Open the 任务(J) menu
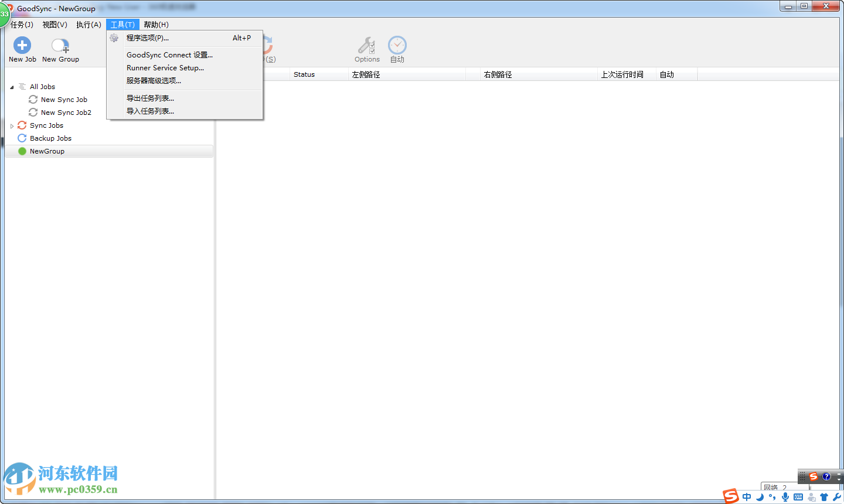 tap(22, 25)
